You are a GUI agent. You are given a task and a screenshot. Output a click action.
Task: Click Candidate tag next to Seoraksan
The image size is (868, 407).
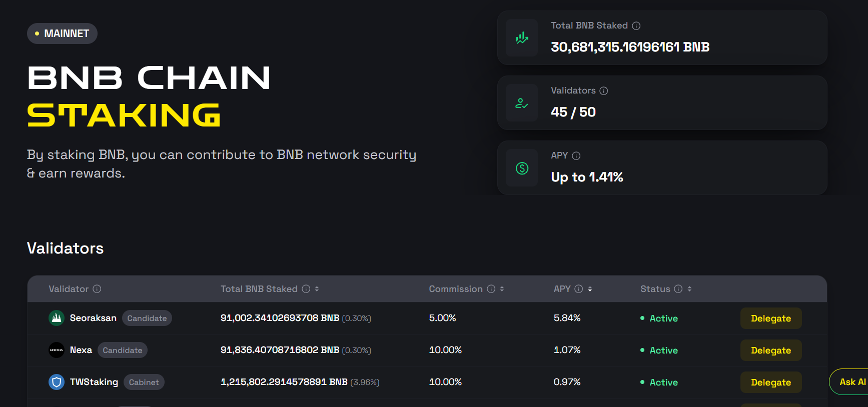147,318
